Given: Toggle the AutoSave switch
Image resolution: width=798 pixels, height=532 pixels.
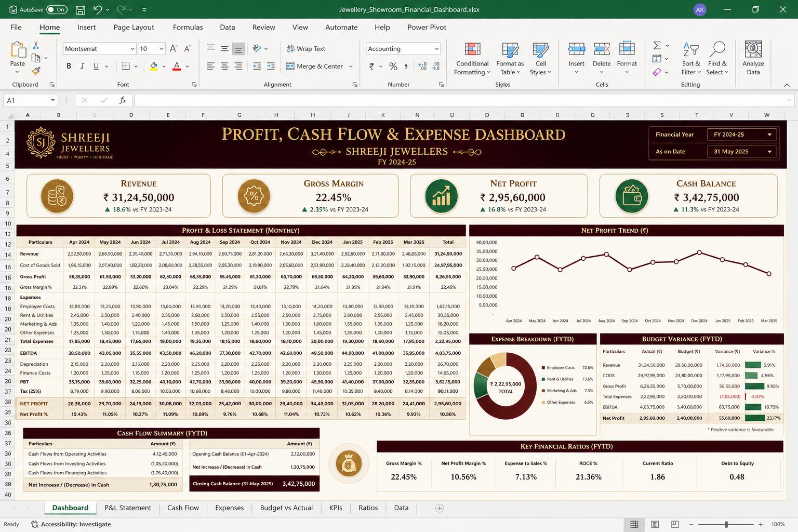Looking at the screenshot, I should 57,9.
